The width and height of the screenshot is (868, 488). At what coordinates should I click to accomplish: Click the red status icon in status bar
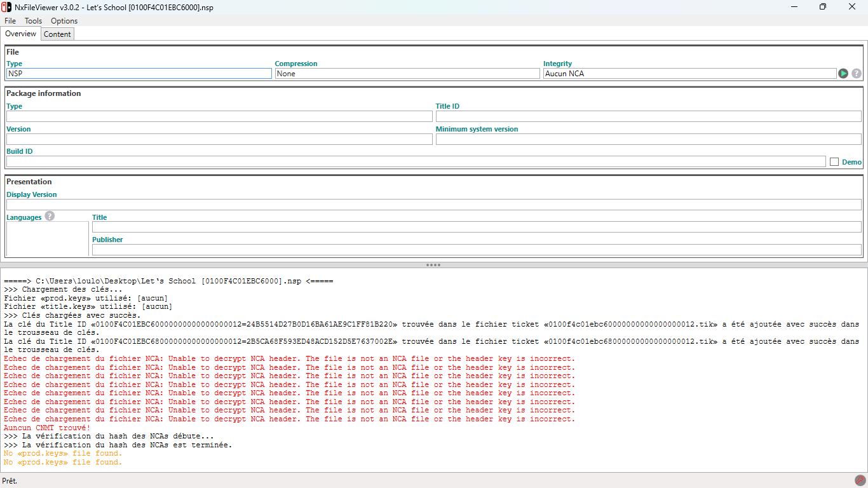pyautogui.click(x=860, y=480)
